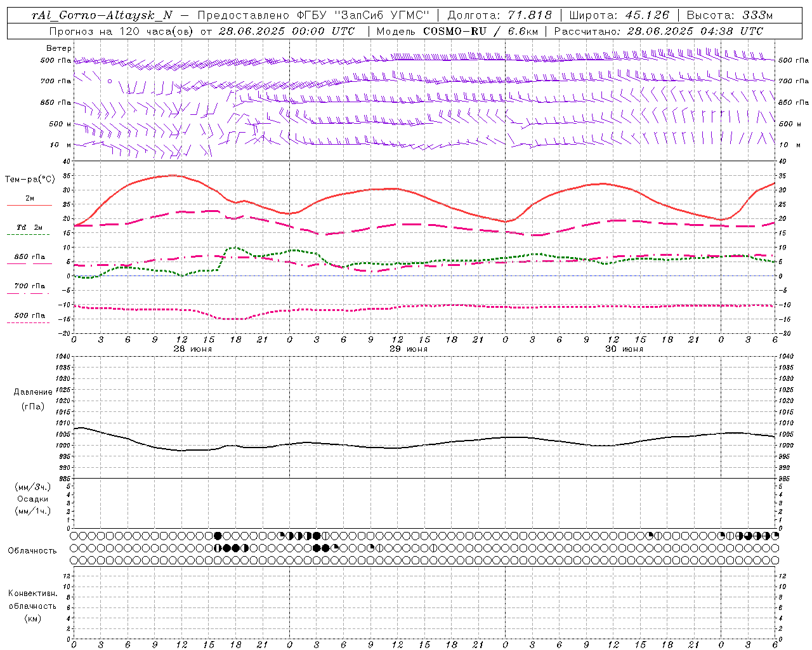Click the Облачность row label
Viewport: 812px width, 650px height.
click(x=32, y=551)
